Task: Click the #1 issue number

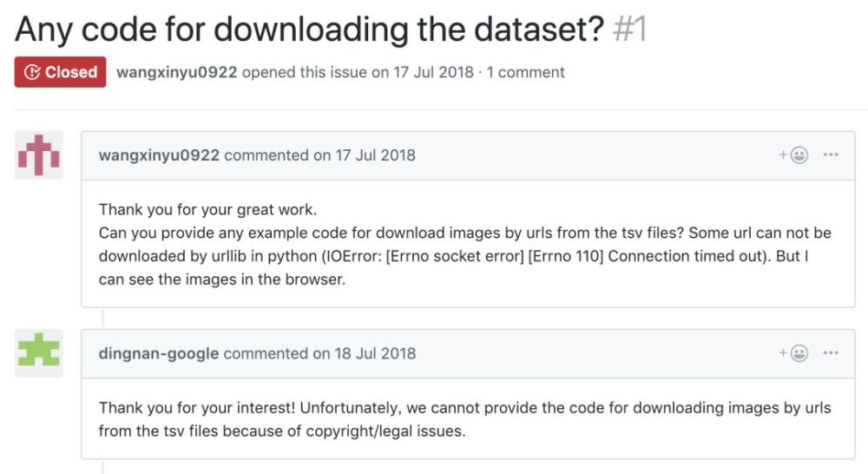Action: 629,30
